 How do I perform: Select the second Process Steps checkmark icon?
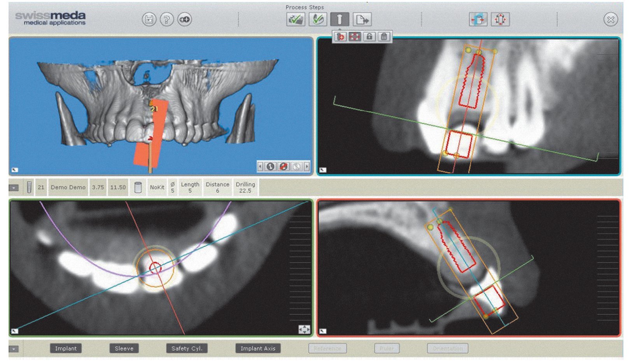point(317,19)
